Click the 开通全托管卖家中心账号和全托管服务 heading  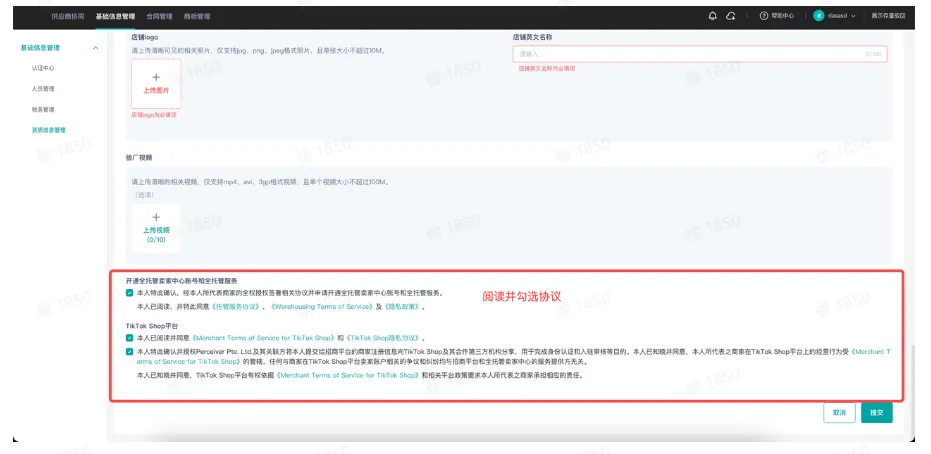[x=181, y=280]
